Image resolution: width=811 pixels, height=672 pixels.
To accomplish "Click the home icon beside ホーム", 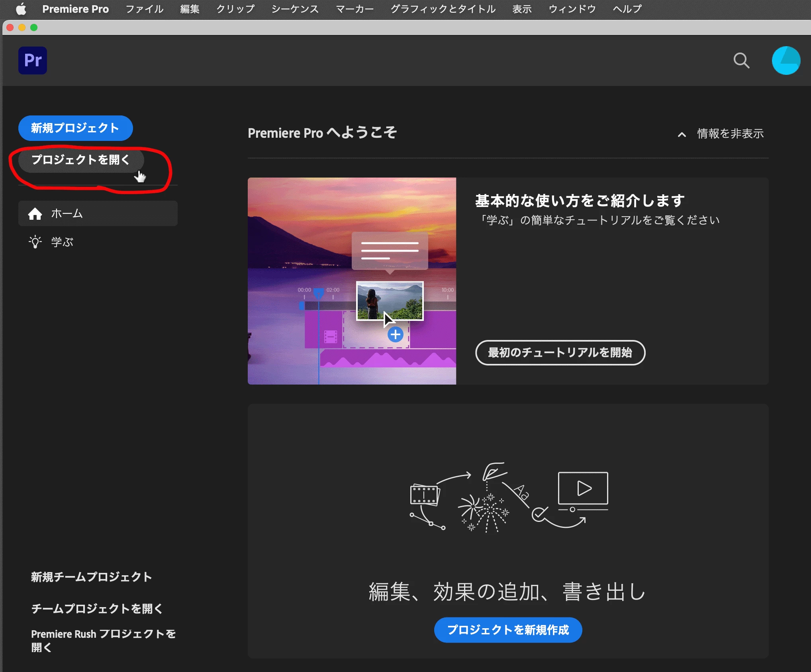I will [35, 214].
